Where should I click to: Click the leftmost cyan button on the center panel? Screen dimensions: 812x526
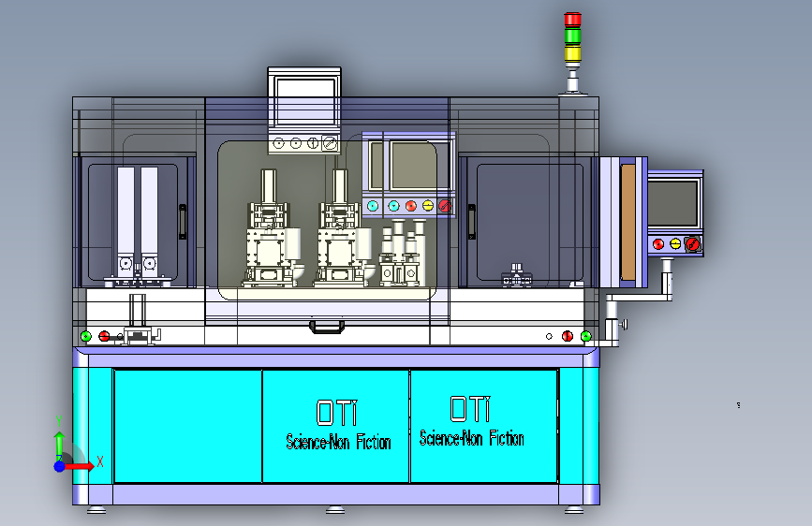tap(373, 206)
